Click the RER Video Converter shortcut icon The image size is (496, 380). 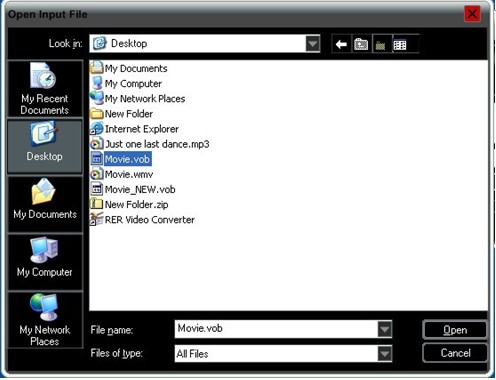click(x=97, y=219)
